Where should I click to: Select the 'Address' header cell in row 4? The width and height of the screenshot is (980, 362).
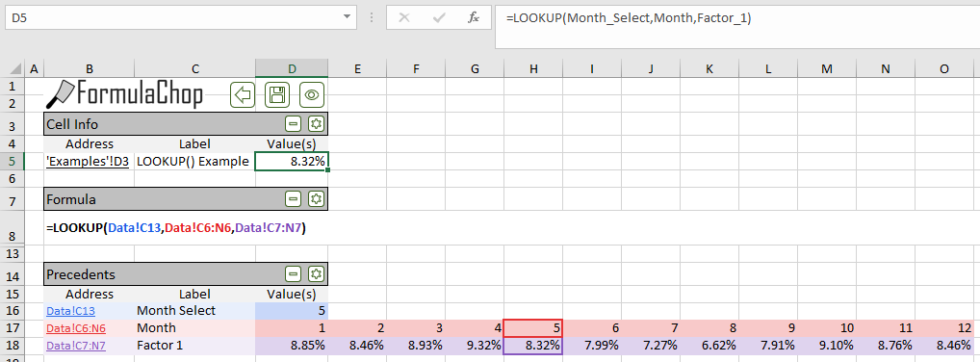coord(90,144)
